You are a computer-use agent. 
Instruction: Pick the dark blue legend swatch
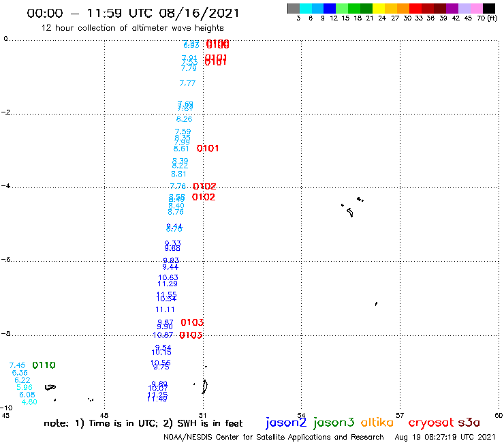click(x=330, y=8)
